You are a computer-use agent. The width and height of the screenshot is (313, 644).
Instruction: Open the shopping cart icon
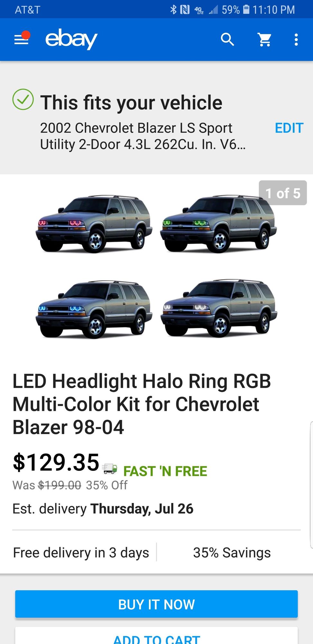point(265,40)
